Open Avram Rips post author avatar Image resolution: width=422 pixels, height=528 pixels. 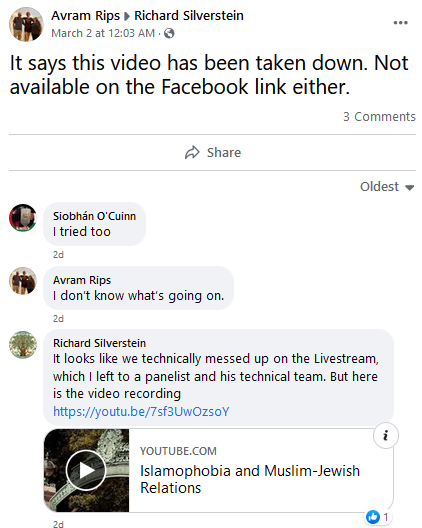tap(26, 24)
